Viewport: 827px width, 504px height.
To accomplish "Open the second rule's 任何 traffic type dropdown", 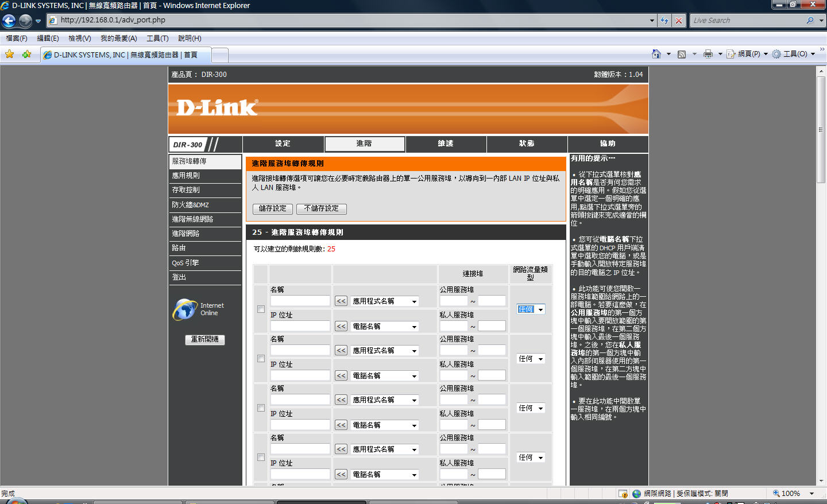I will 531,359.
